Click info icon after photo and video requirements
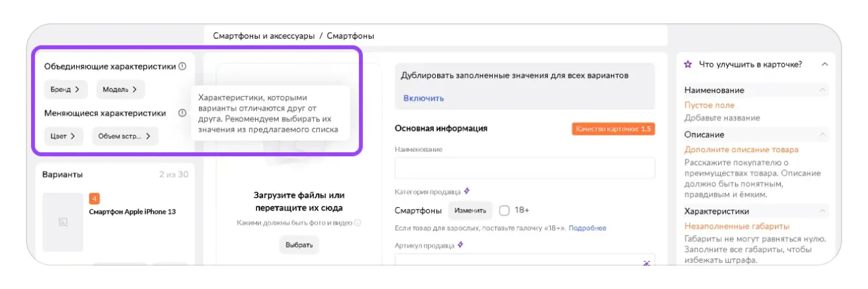The height and width of the screenshot is (289, 868). 358,223
